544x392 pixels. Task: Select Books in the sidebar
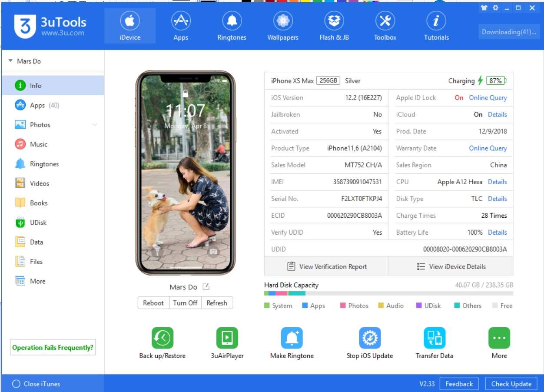tap(53, 203)
